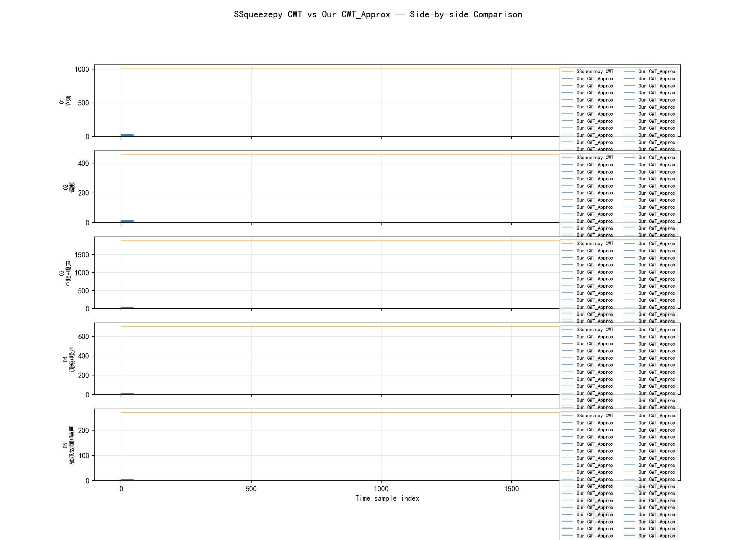Viewport: 756px width, 540px height.
Task: Click the x-axis tick label 1000 at bottom
Action: pos(381,489)
